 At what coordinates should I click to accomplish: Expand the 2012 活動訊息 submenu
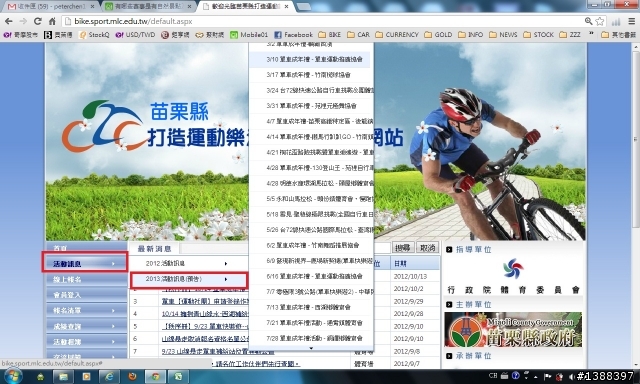(188, 264)
